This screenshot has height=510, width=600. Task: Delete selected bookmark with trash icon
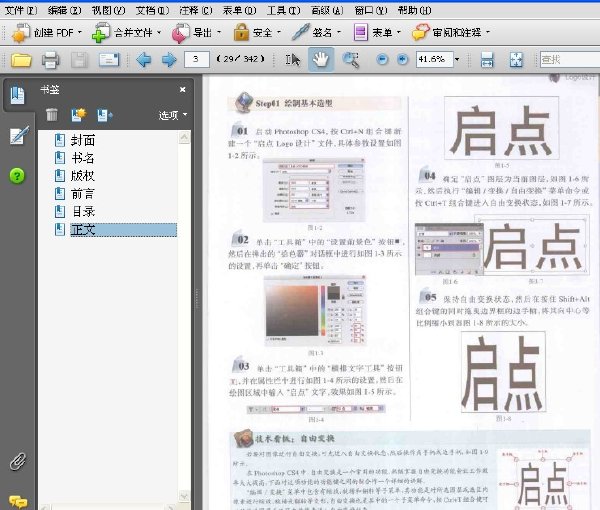(x=52, y=114)
